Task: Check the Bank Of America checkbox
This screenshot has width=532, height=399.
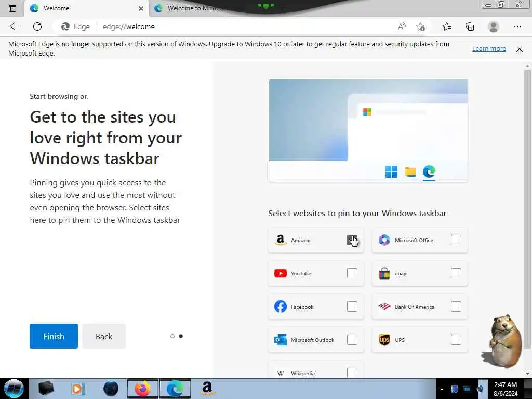Action: (x=456, y=307)
